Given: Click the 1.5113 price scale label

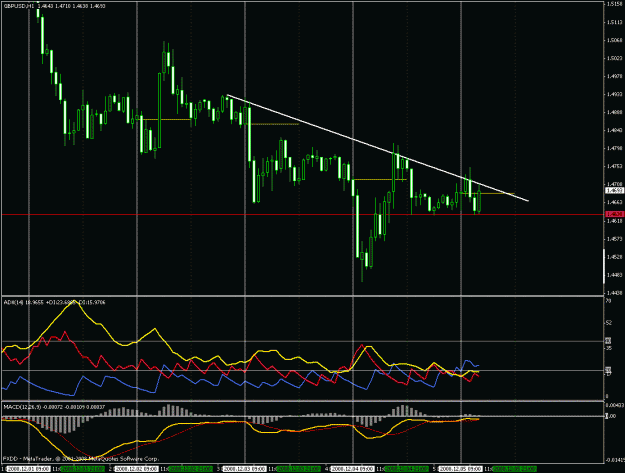Looking at the screenshot, I should [614, 22].
